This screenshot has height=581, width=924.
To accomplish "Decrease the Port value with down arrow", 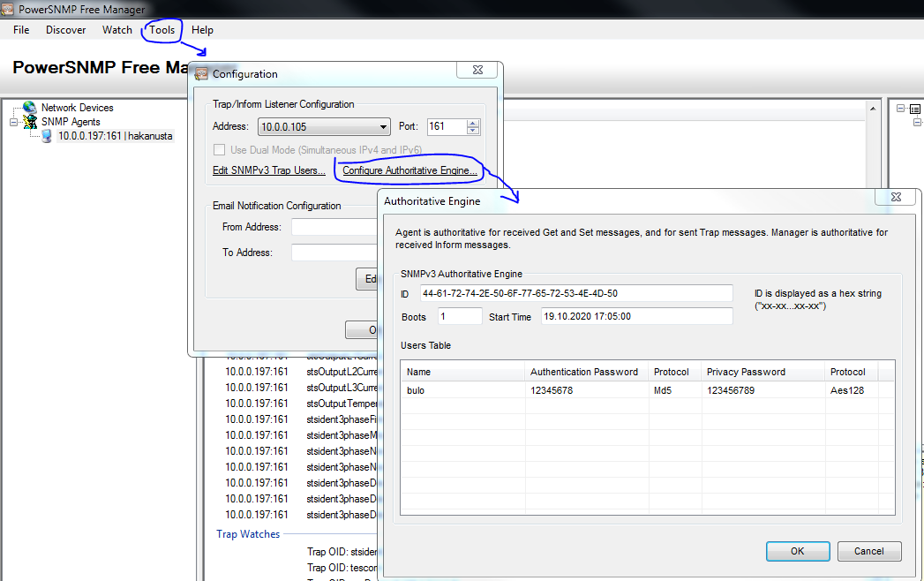I will [473, 131].
